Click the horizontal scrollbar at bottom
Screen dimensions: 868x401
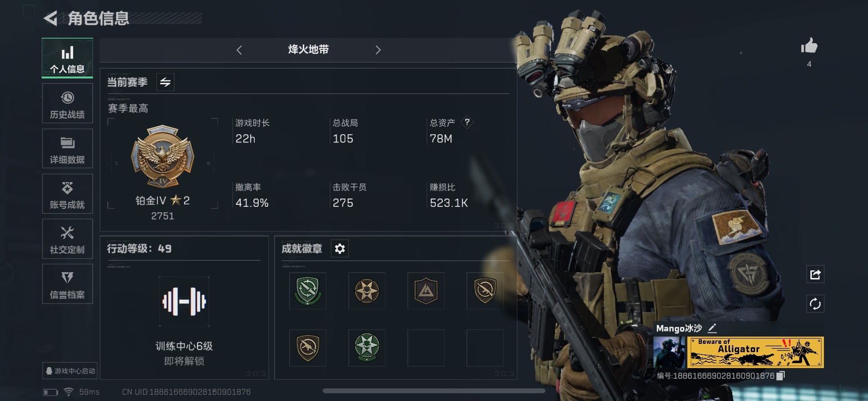pyautogui.click(x=434, y=391)
